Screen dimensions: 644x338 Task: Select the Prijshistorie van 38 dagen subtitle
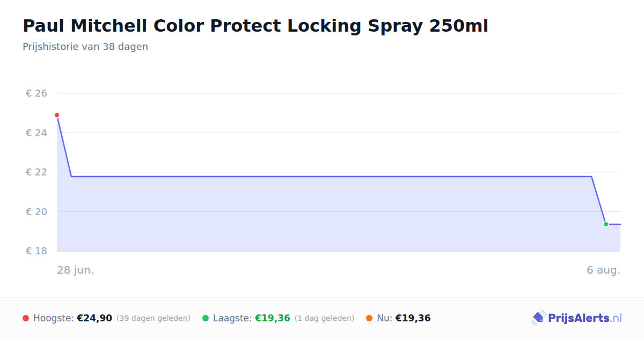tap(85, 47)
